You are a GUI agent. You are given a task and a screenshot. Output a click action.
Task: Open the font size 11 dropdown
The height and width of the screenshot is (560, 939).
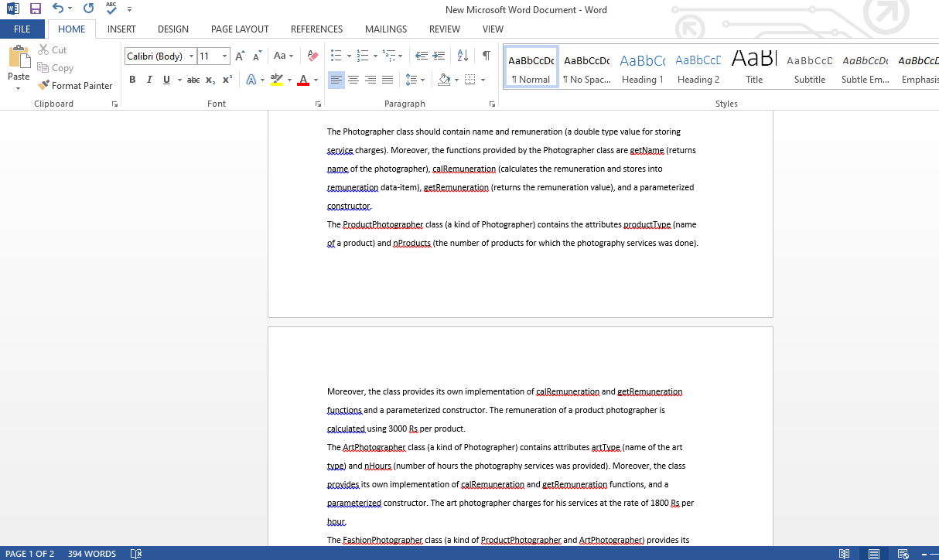coord(224,56)
